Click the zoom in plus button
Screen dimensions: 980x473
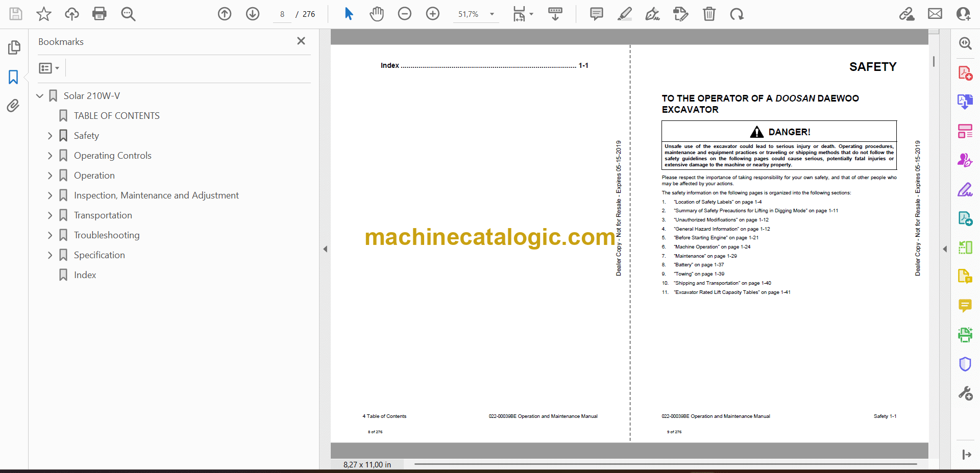432,14
